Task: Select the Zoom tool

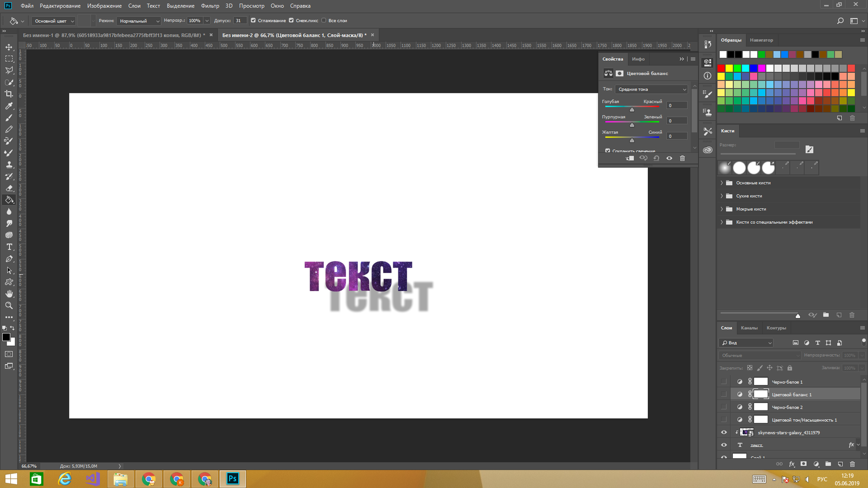Action: (x=9, y=305)
